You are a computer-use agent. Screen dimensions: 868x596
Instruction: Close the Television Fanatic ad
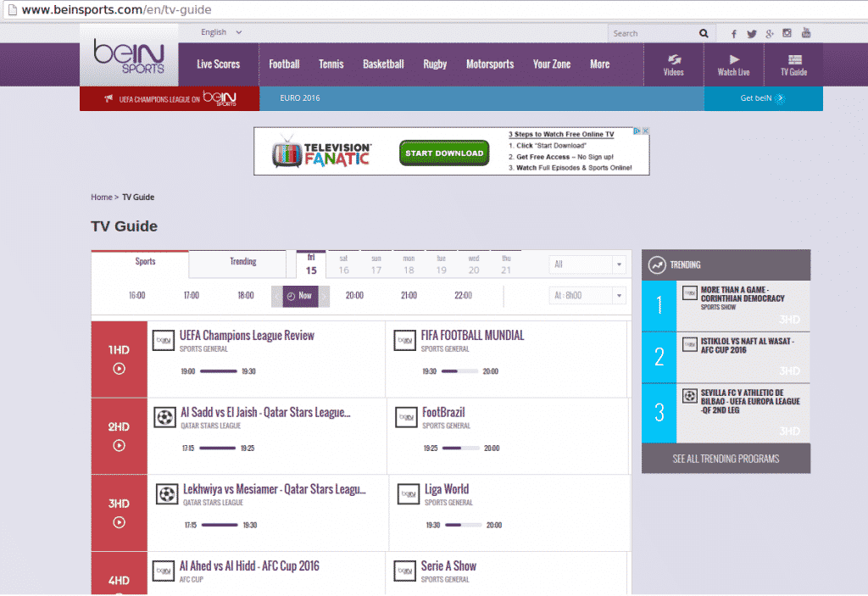pos(645,131)
